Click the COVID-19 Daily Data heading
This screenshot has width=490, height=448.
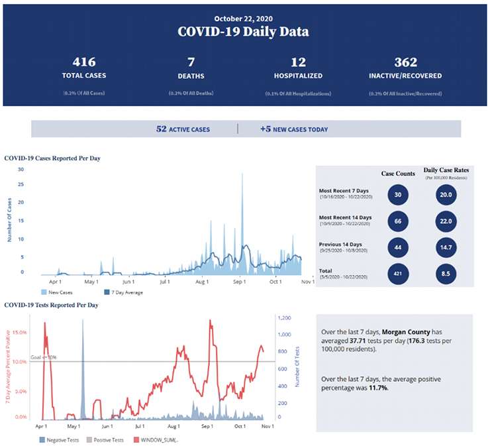click(x=242, y=32)
